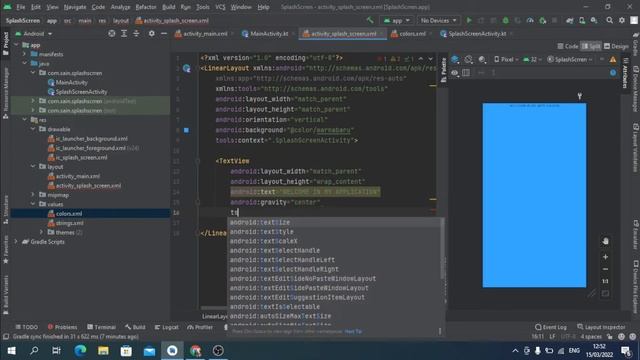Screen dimensions: 640x360
Task: Click Expand All icon in Project panel
Action: coord(124,33)
